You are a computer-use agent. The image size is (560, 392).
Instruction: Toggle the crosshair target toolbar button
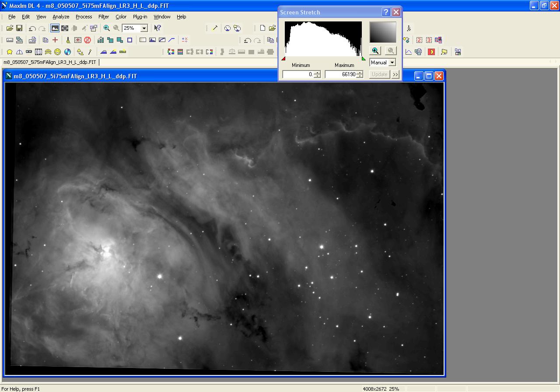[x=65, y=28]
